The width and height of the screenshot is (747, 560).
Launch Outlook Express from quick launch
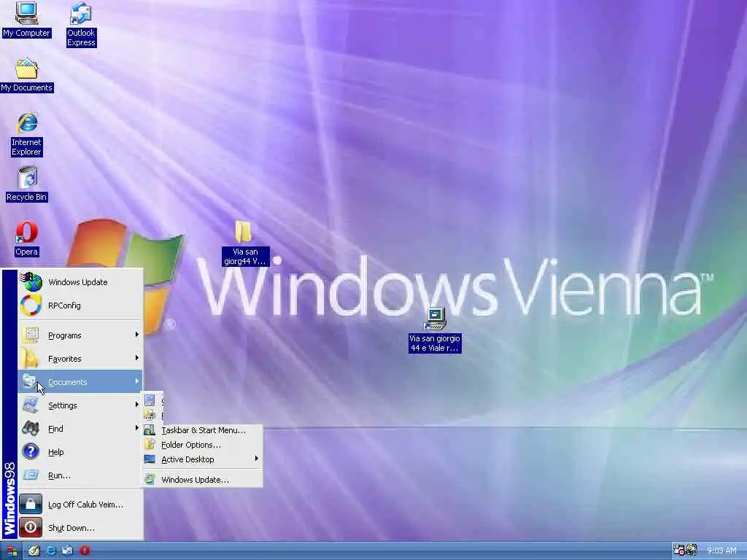pyautogui.click(x=67, y=551)
